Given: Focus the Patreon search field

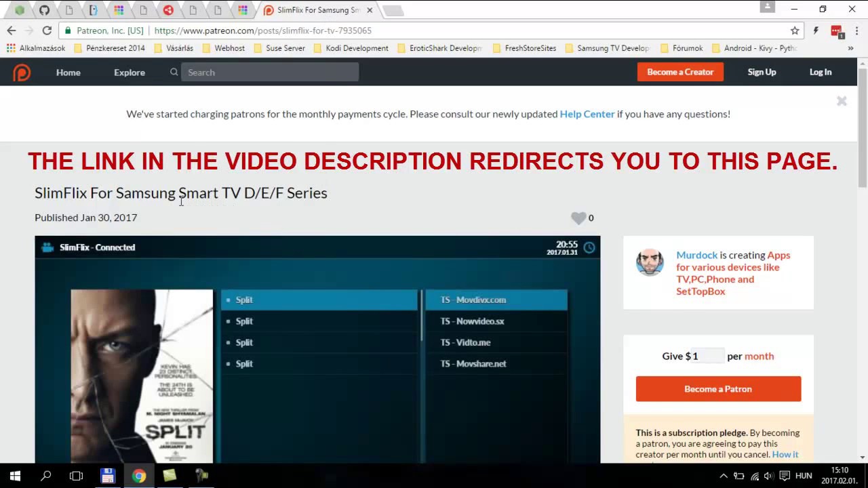Looking at the screenshot, I should coord(270,72).
